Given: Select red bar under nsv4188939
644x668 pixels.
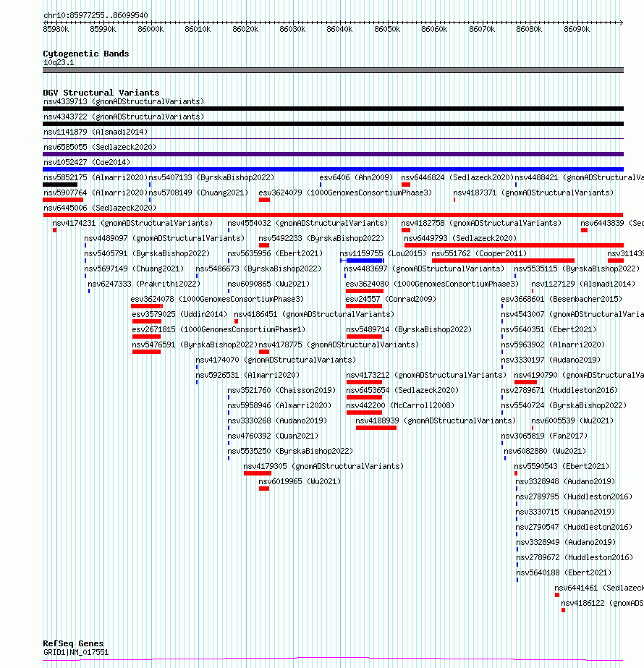Looking at the screenshot, I should point(376,428).
